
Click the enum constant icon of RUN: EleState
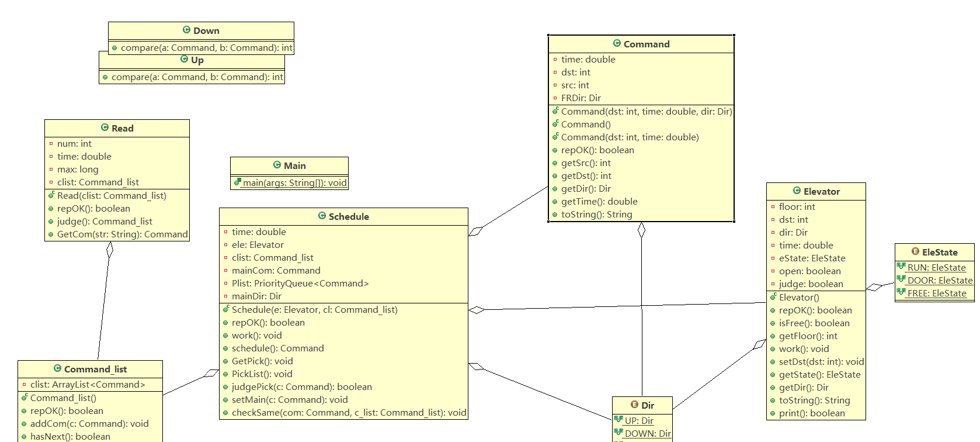(901, 267)
